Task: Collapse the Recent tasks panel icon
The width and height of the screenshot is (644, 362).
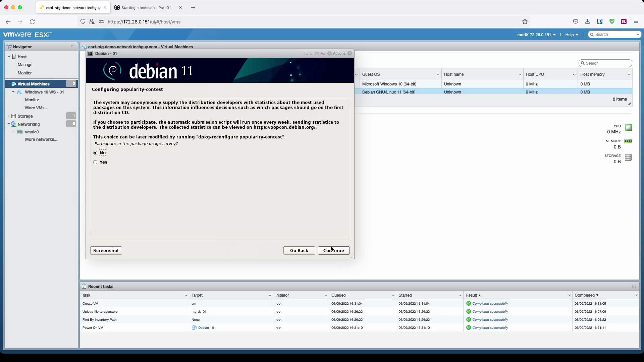Action: tap(634, 287)
